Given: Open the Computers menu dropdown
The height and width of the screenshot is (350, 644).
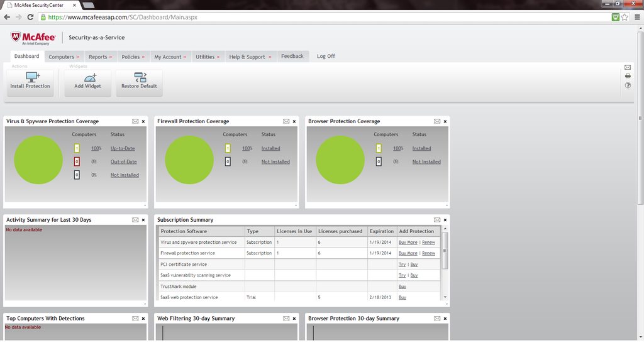Looking at the screenshot, I should [x=64, y=57].
